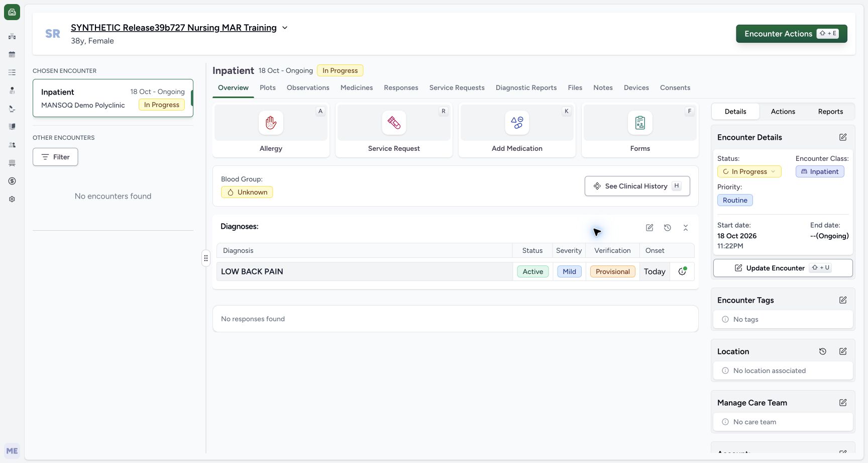Open the In Progress status dropdown
This screenshot has height=463, width=868.
pos(749,171)
